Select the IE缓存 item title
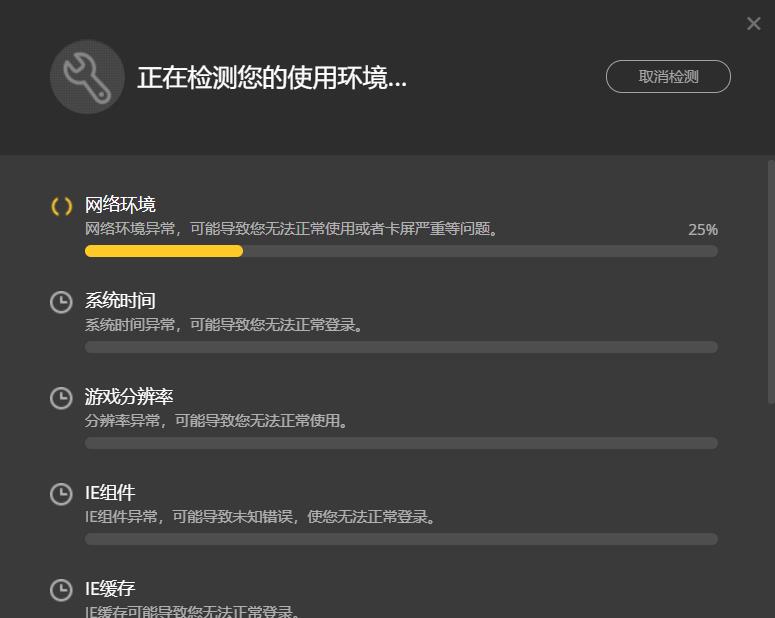This screenshot has height=618, width=775. point(110,588)
